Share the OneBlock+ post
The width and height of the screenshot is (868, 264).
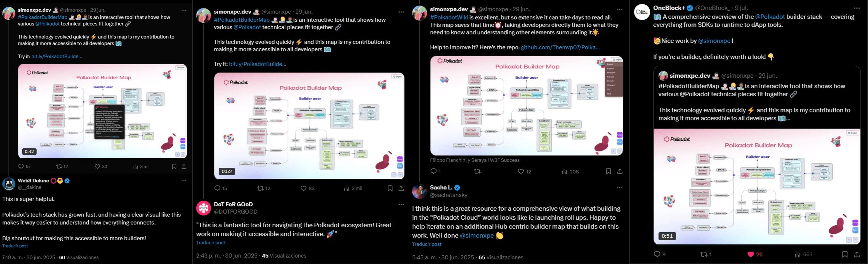point(856,254)
